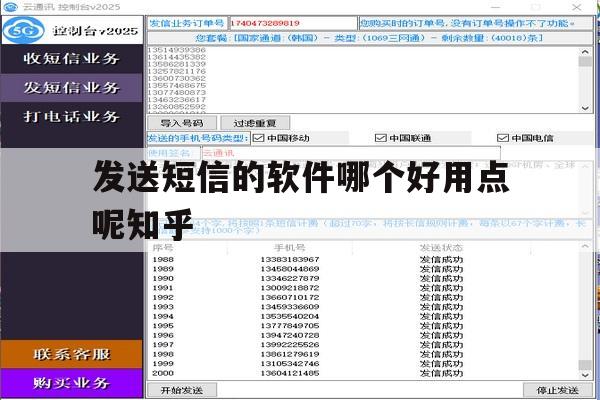
Task: Click 导入号码 button
Action: pos(182,123)
